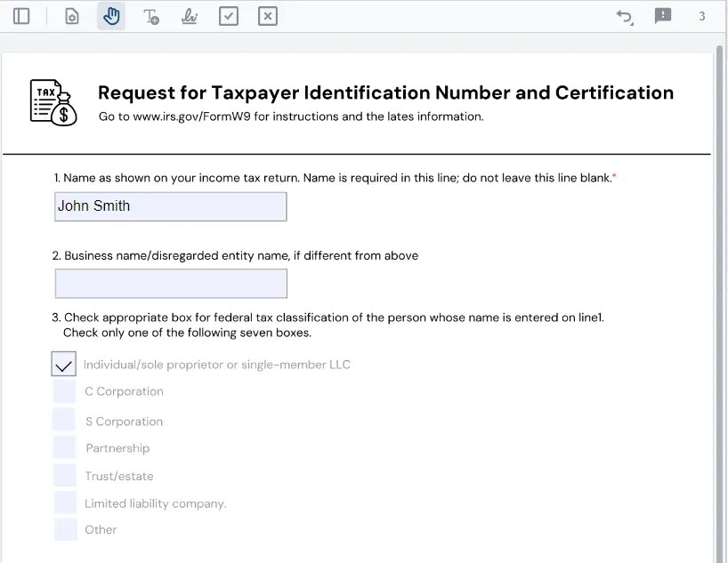The height and width of the screenshot is (563, 728).
Task: Select the cross mark stamp tool
Action: click(x=268, y=16)
